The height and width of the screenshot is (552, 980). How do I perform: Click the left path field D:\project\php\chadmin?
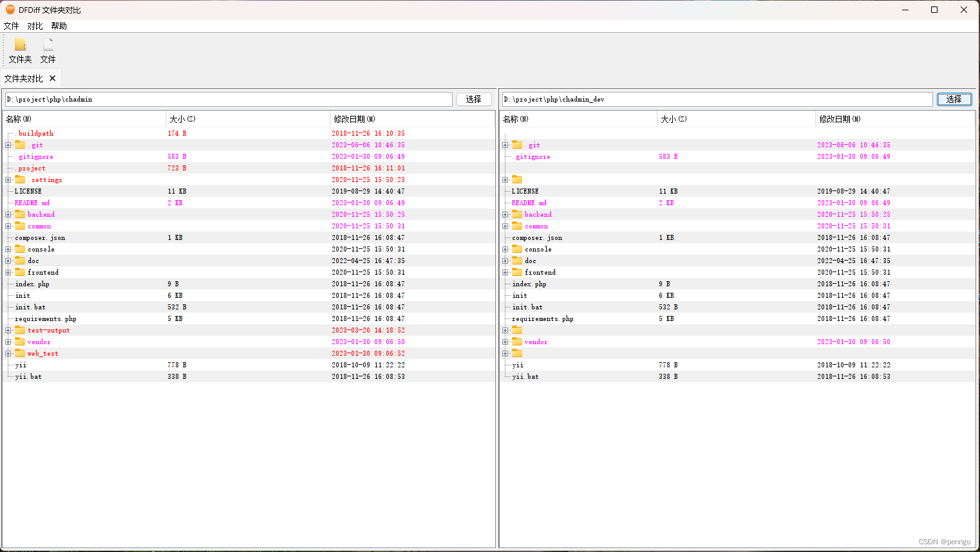coord(229,99)
